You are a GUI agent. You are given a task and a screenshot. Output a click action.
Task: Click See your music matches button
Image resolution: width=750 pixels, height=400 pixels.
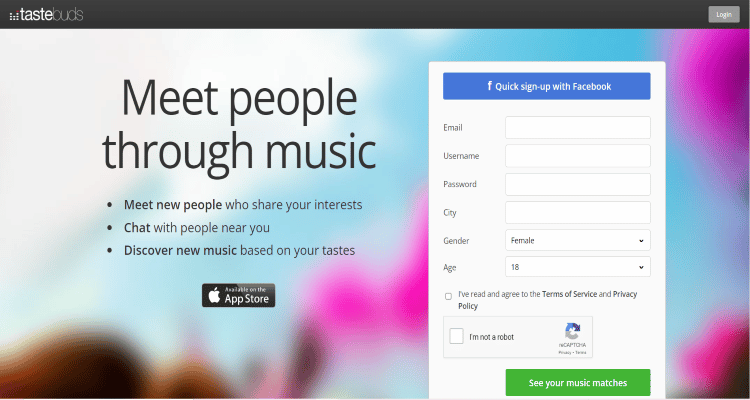point(578,382)
